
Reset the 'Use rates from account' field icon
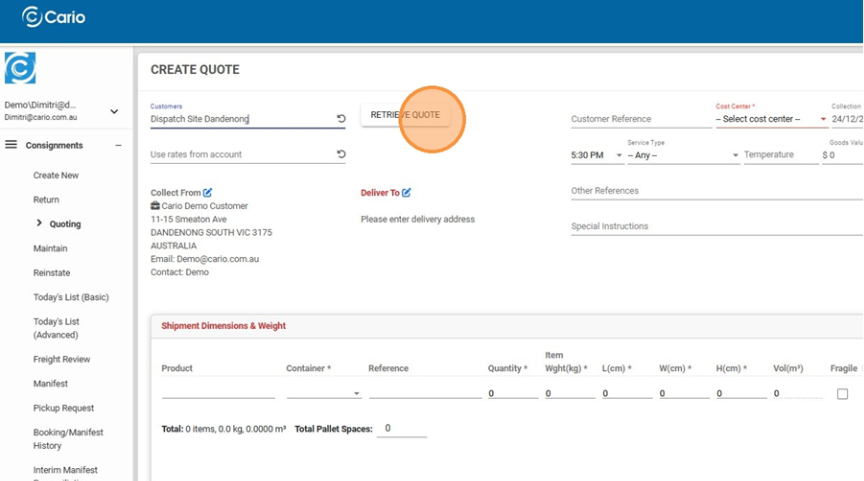(341, 155)
